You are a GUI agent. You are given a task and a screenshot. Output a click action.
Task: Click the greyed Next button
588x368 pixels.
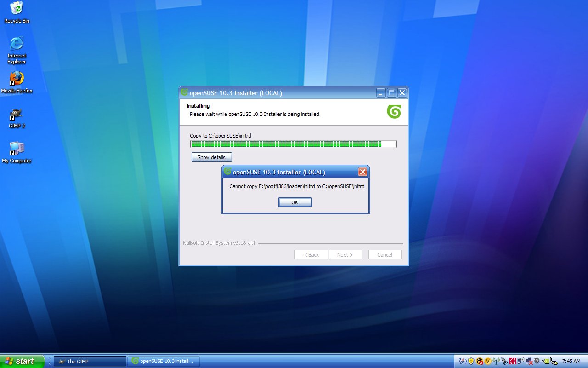345,255
